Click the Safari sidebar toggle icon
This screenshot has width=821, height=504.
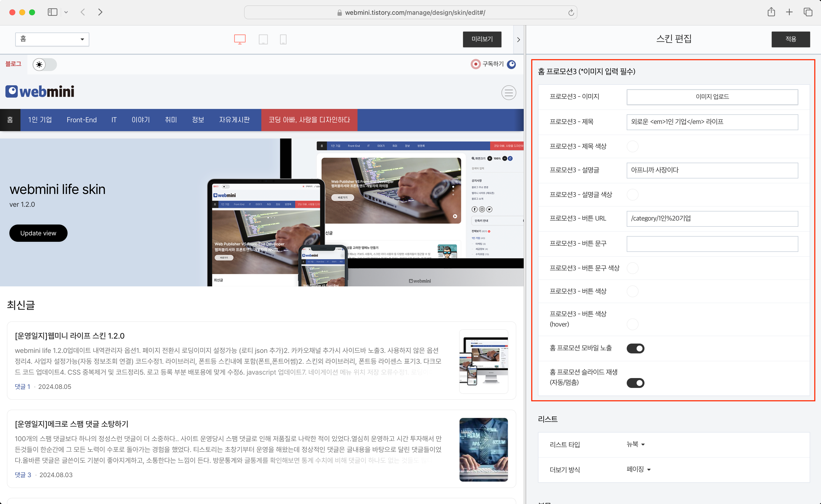pos(52,12)
